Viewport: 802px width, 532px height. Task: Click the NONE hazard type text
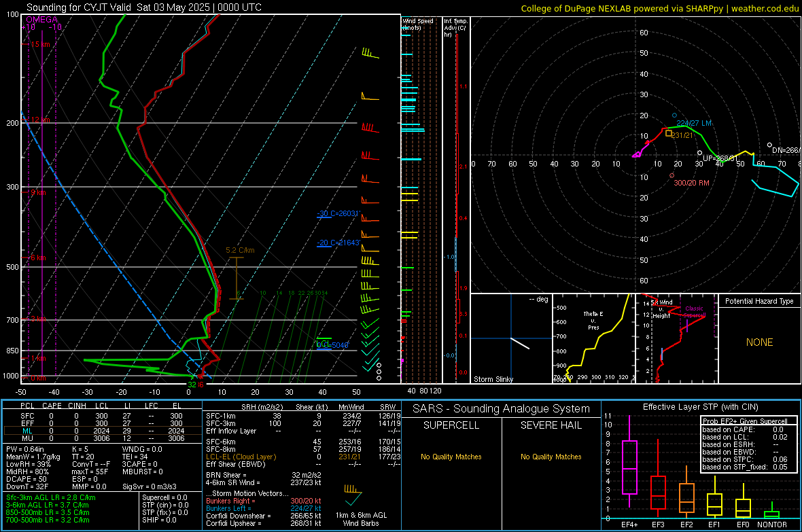pyautogui.click(x=759, y=342)
